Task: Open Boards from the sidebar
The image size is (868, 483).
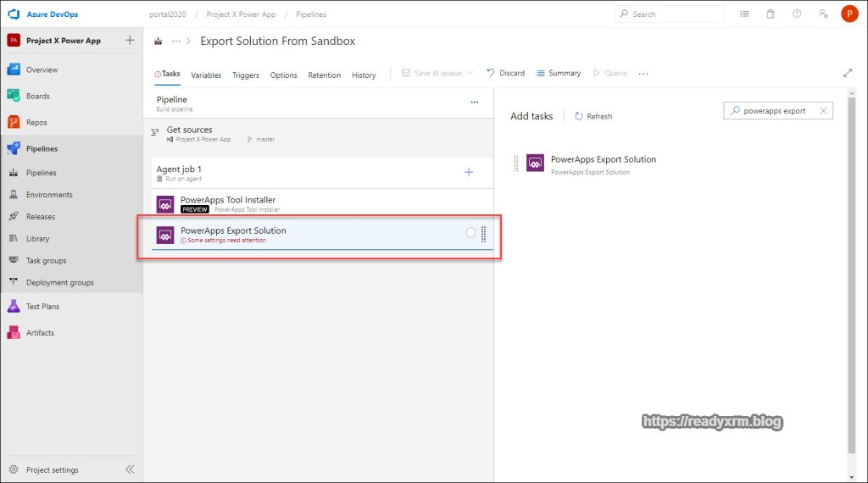Action: pos(37,96)
